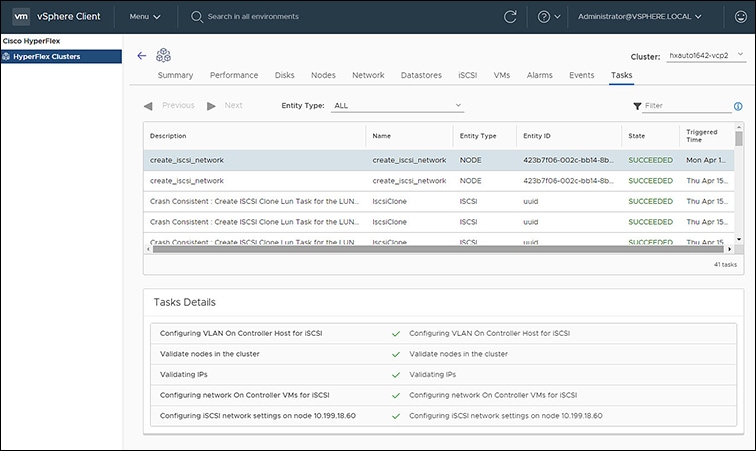Viewport: 756px width, 451px height.
Task: Focus the Search in all environments field
Action: click(x=253, y=16)
